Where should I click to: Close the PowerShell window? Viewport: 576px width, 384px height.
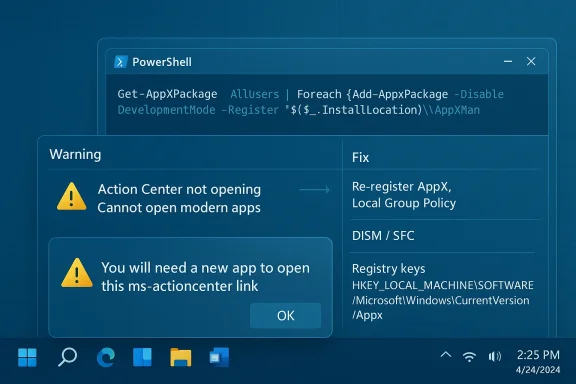click(531, 61)
